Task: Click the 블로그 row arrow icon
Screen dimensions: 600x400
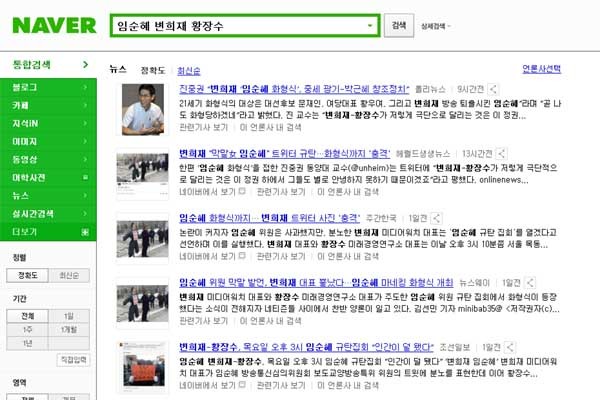Action: click(x=85, y=87)
